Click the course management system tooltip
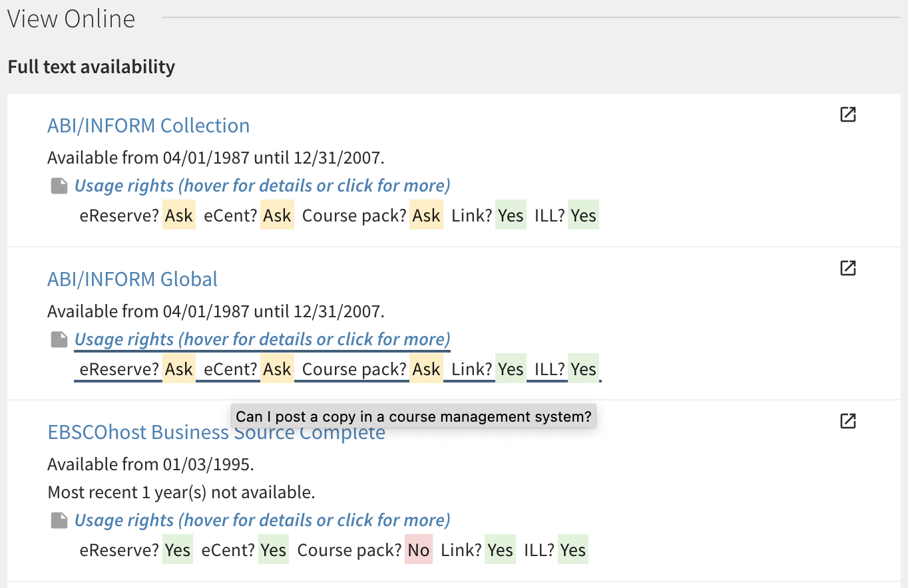Viewport: 908px width, 588px height. tap(413, 416)
